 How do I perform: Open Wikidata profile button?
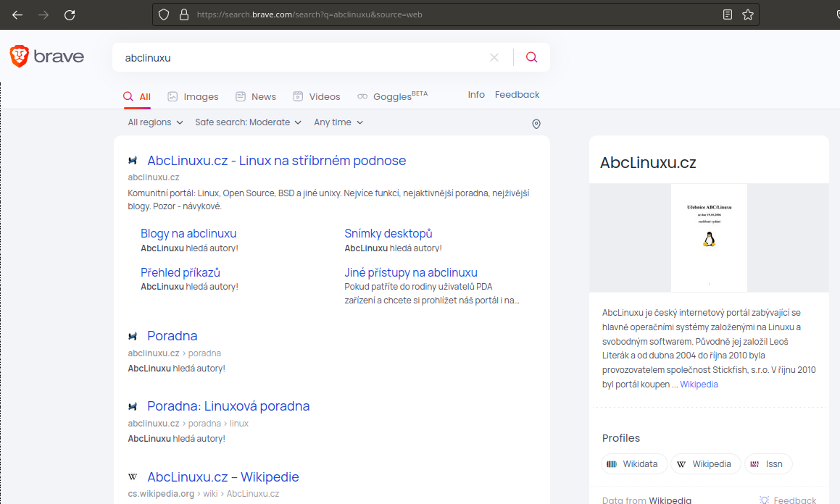[x=634, y=464]
